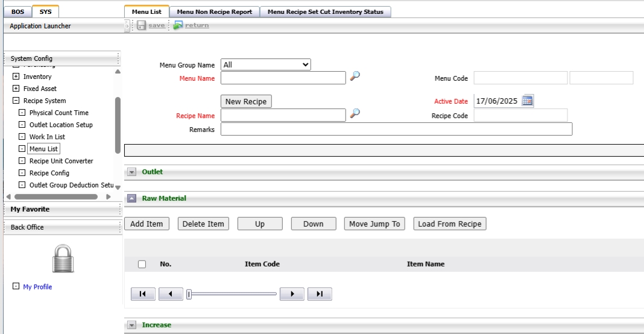Click into the Remarks text field
Viewport: 644px width, 334px height.
click(x=396, y=129)
